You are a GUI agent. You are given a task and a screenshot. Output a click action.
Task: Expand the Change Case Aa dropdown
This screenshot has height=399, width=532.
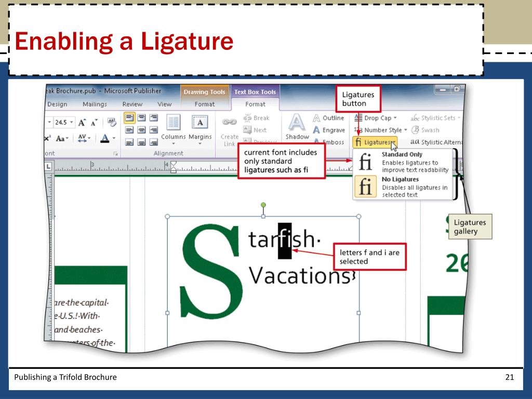pyautogui.click(x=62, y=138)
